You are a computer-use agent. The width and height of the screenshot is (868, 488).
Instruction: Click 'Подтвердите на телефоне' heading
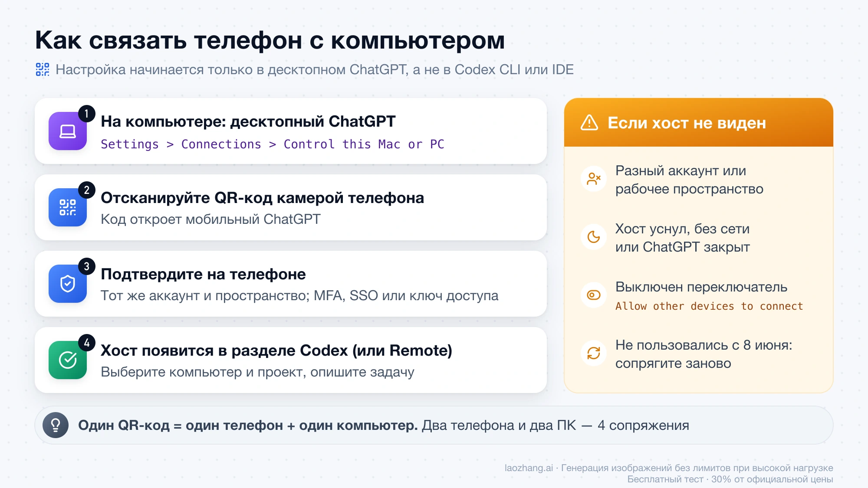click(203, 274)
